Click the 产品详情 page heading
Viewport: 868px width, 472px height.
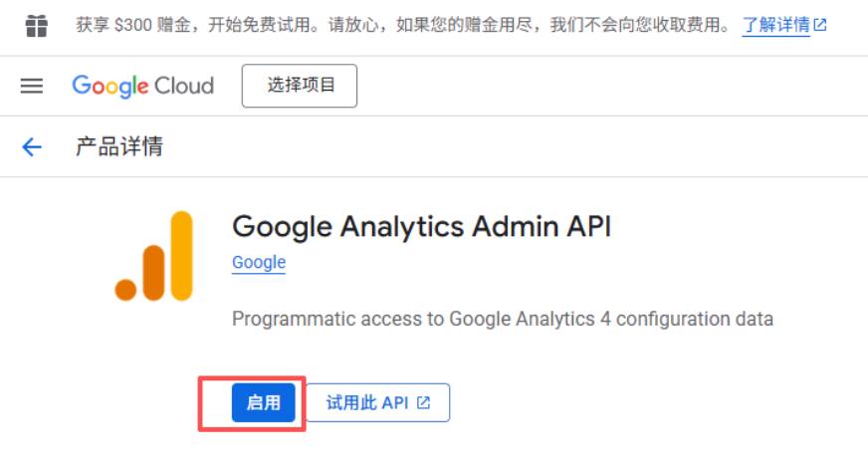tap(119, 146)
